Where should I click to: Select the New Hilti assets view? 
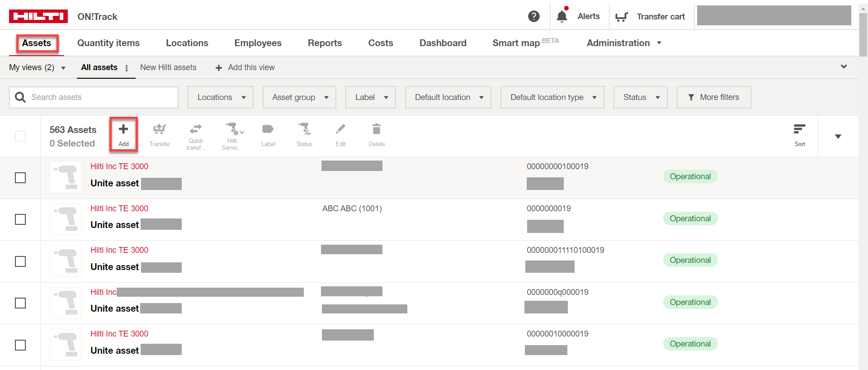click(168, 67)
